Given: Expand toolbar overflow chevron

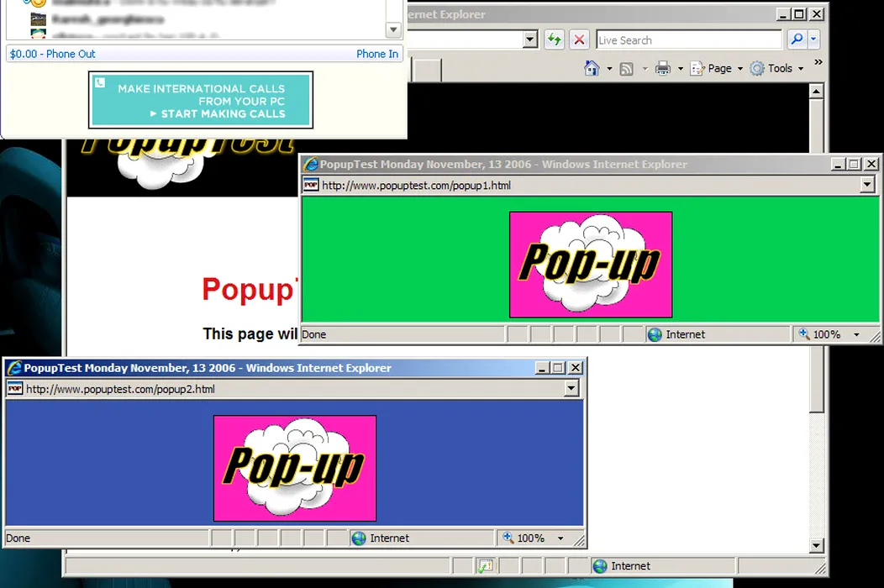Looking at the screenshot, I should pos(818,62).
